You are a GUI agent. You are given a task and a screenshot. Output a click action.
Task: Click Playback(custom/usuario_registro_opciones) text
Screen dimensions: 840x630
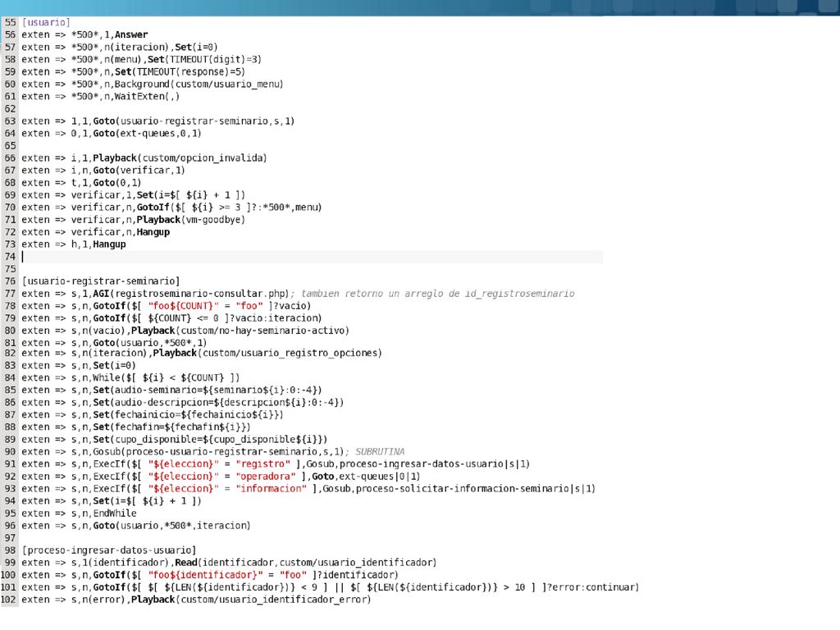267,353
